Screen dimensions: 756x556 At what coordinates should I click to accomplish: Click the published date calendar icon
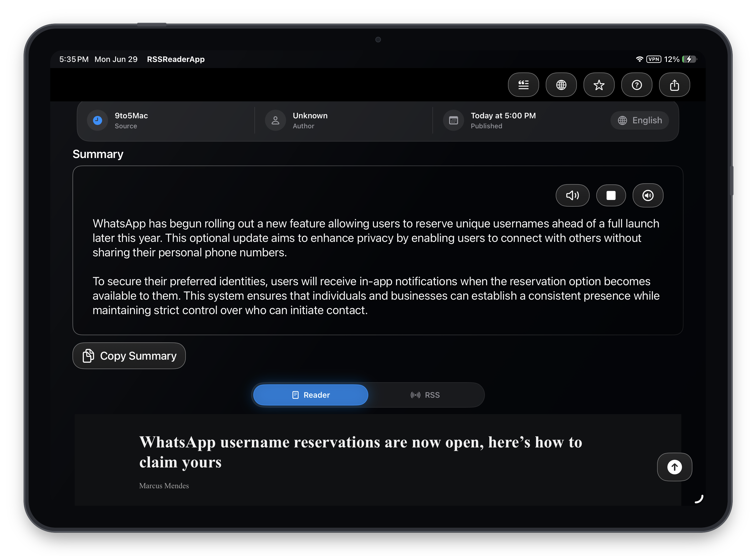(x=453, y=120)
